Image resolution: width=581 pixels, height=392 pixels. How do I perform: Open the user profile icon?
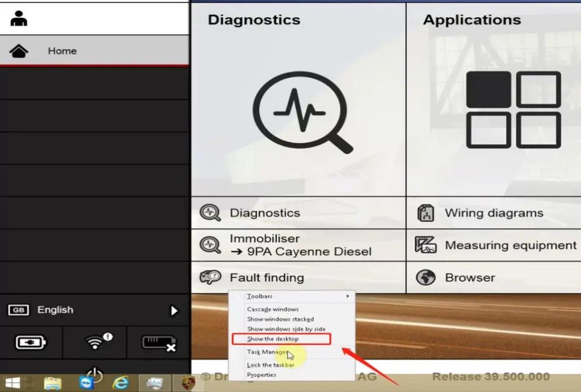click(19, 19)
